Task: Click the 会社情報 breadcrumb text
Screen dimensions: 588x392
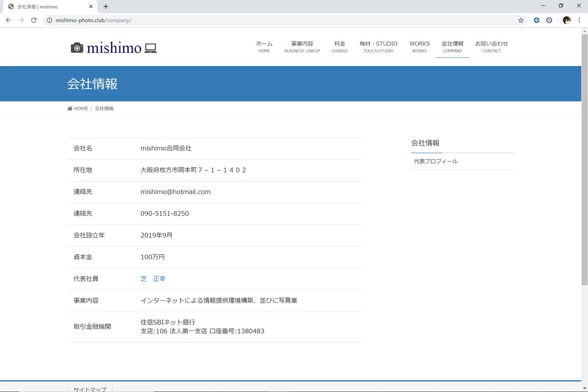Action: [x=104, y=108]
